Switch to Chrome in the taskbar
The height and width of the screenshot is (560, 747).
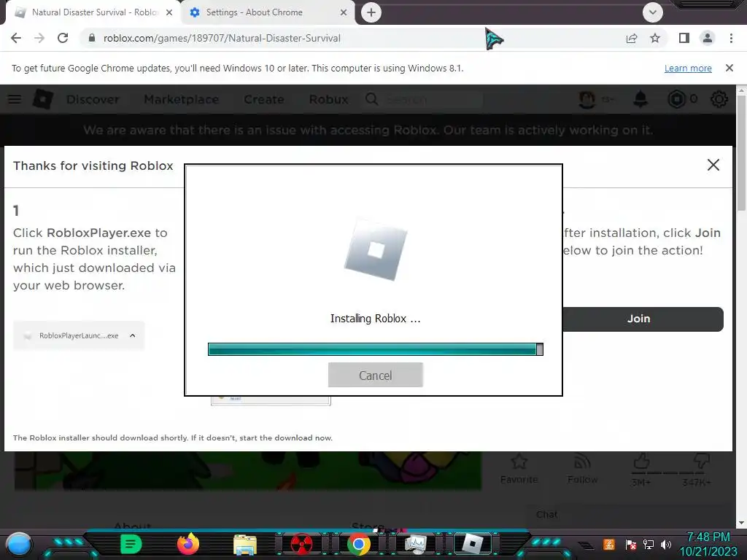tap(359, 544)
